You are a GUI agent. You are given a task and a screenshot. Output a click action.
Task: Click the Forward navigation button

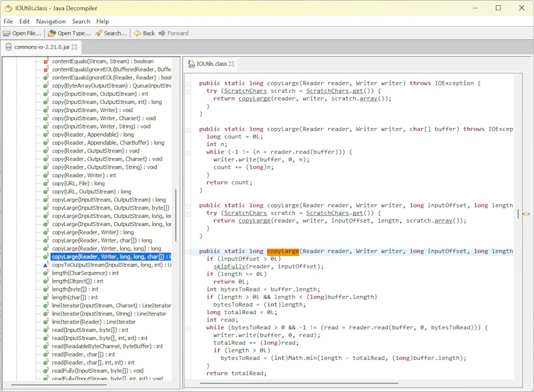click(x=174, y=33)
